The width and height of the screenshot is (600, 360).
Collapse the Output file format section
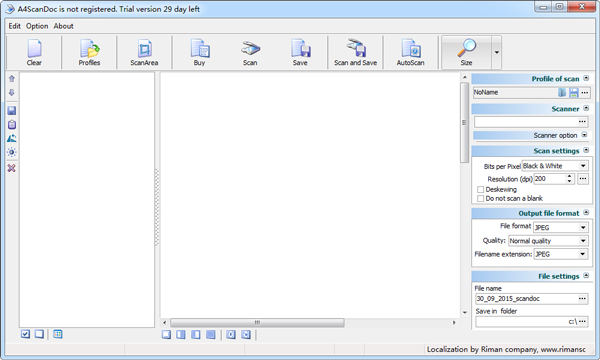click(x=586, y=213)
